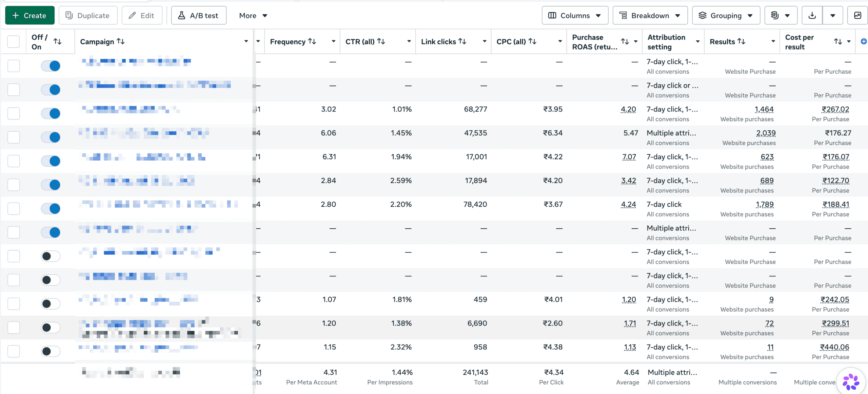Image resolution: width=868 pixels, height=394 pixels.
Task: Sort the CPC (all) column
Action: (533, 41)
